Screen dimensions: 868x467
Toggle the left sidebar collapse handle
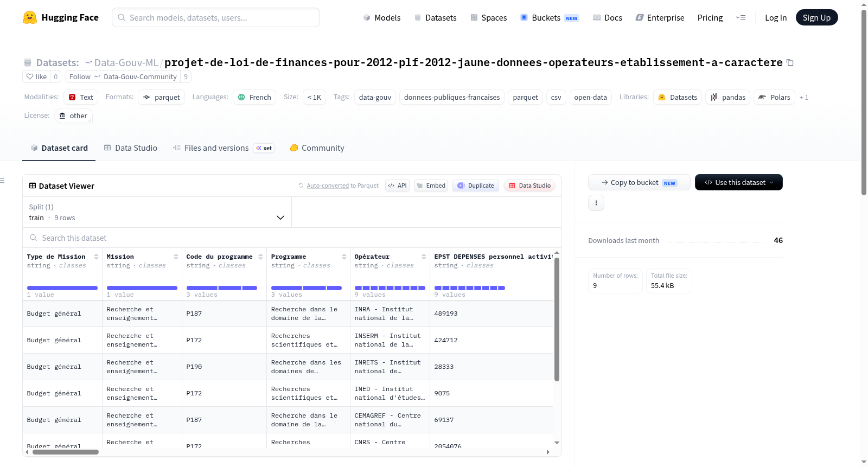tap(3, 181)
